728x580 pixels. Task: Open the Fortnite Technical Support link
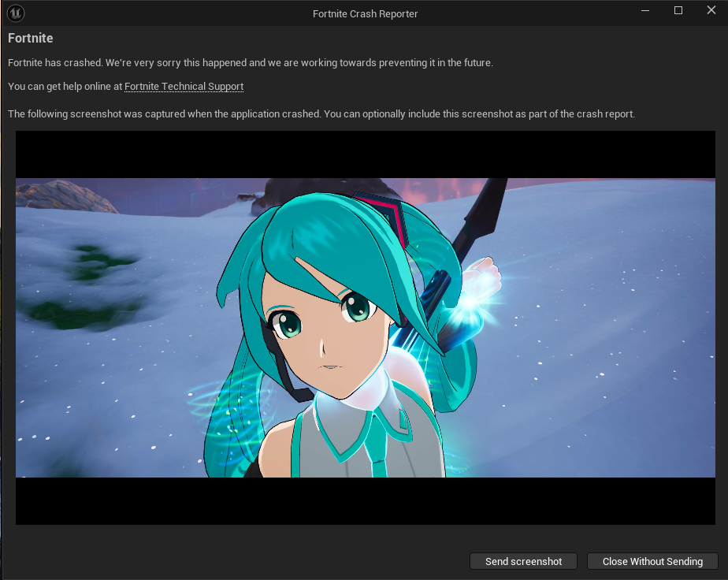click(x=184, y=87)
